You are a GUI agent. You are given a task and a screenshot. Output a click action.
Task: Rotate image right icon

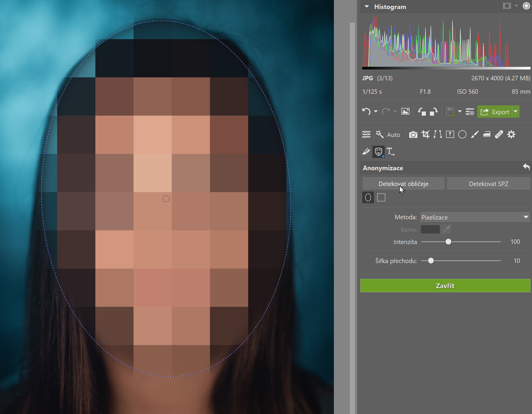point(434,112)
